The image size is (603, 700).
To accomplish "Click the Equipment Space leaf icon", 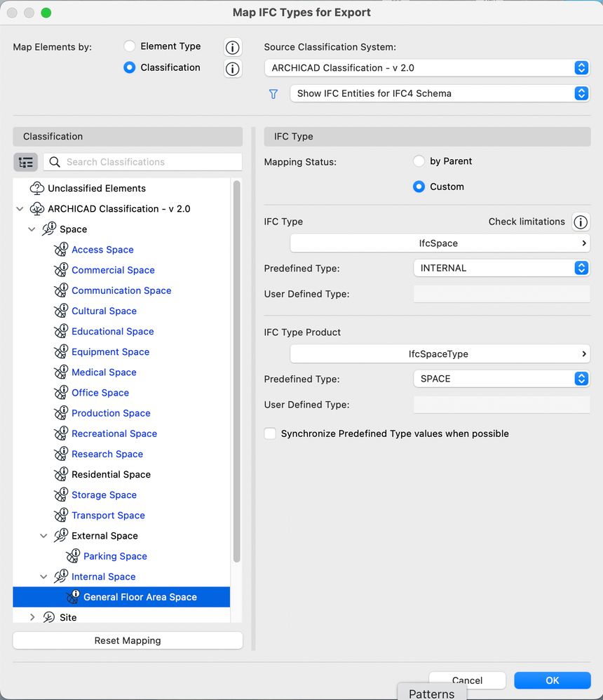I will point(61,352).
